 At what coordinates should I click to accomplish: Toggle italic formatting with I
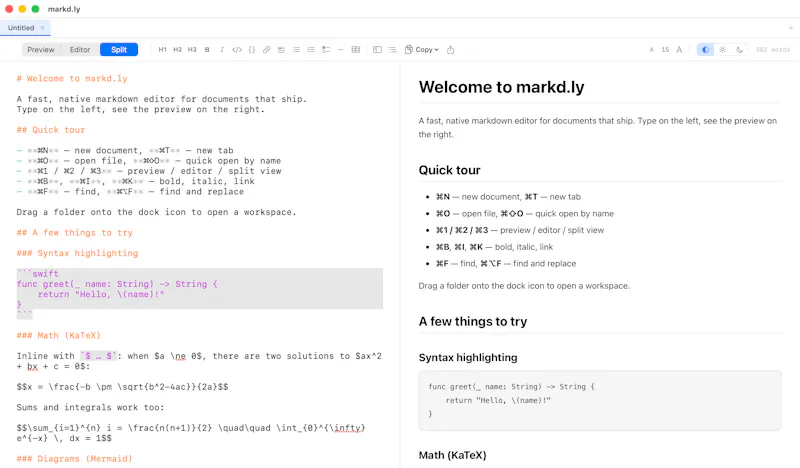point(221,50)
